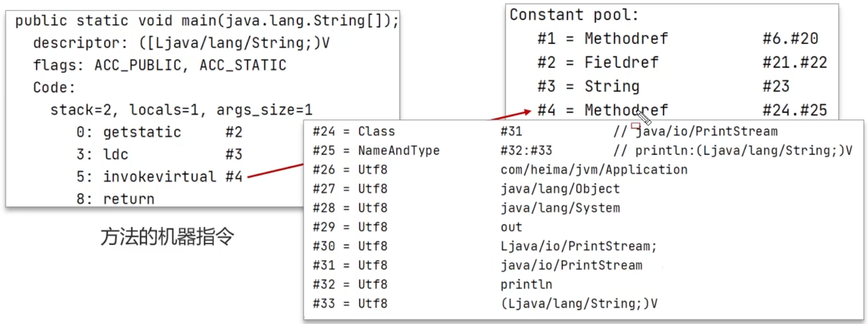Click the com/heima/jvm/Application Utf8 value

tap(594, 170)
